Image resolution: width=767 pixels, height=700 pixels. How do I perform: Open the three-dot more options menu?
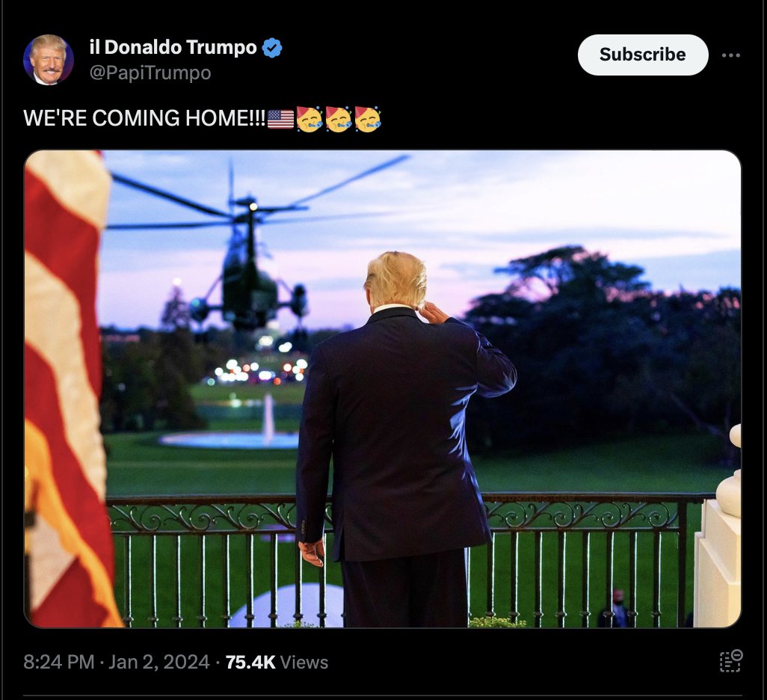(x=731, y=55)
